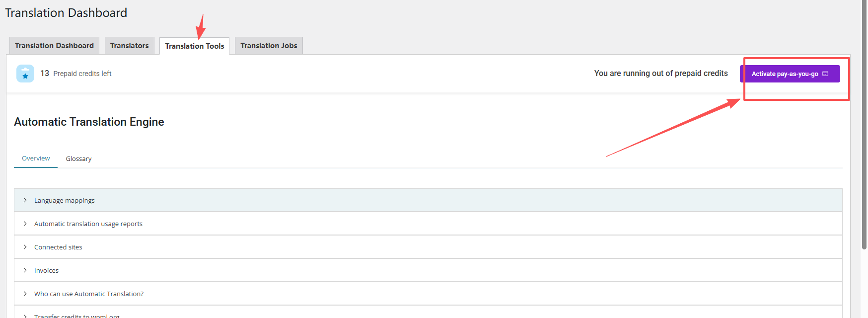Click the Translation Dashboard page title
Viewport: 868px width, 318px height.
coord(66,13)
